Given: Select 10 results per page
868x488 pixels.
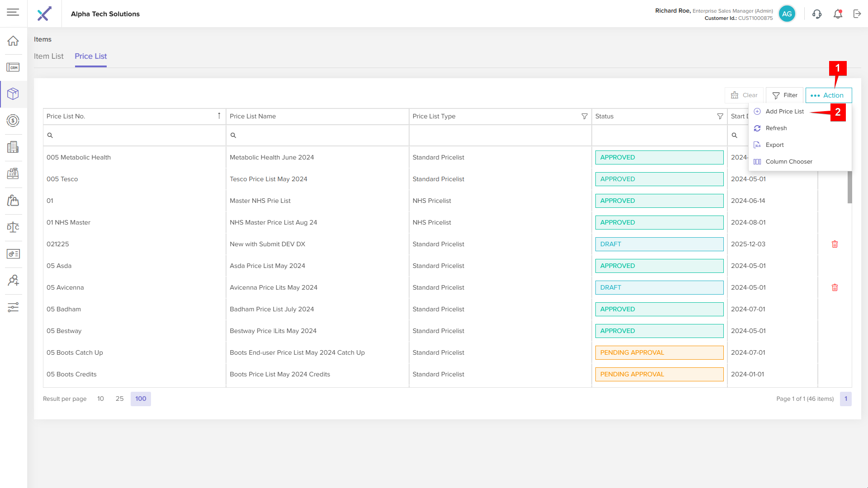Looking at the screenshot, I should click(100, 399).
